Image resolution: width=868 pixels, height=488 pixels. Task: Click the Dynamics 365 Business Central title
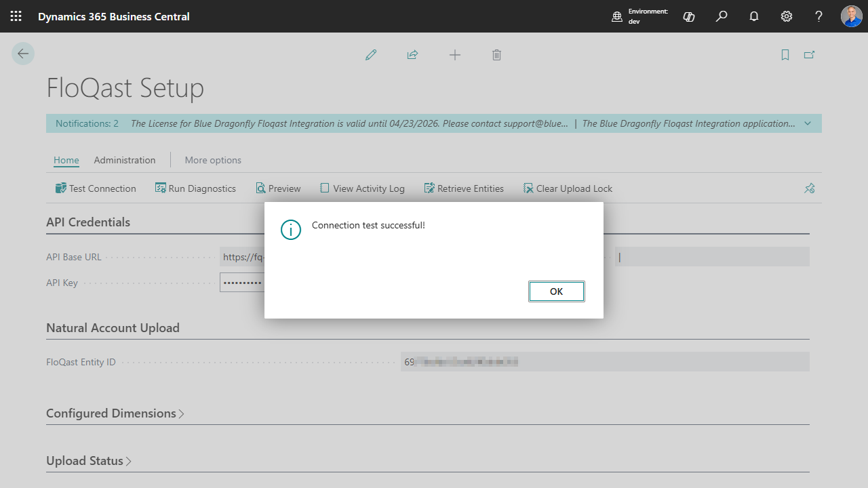tap(114, 16)
